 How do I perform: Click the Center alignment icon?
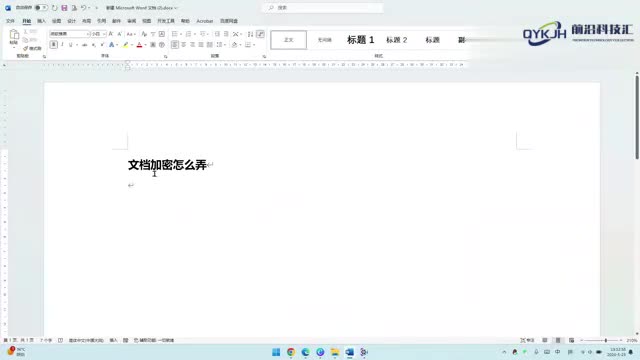tap(184, 44)
